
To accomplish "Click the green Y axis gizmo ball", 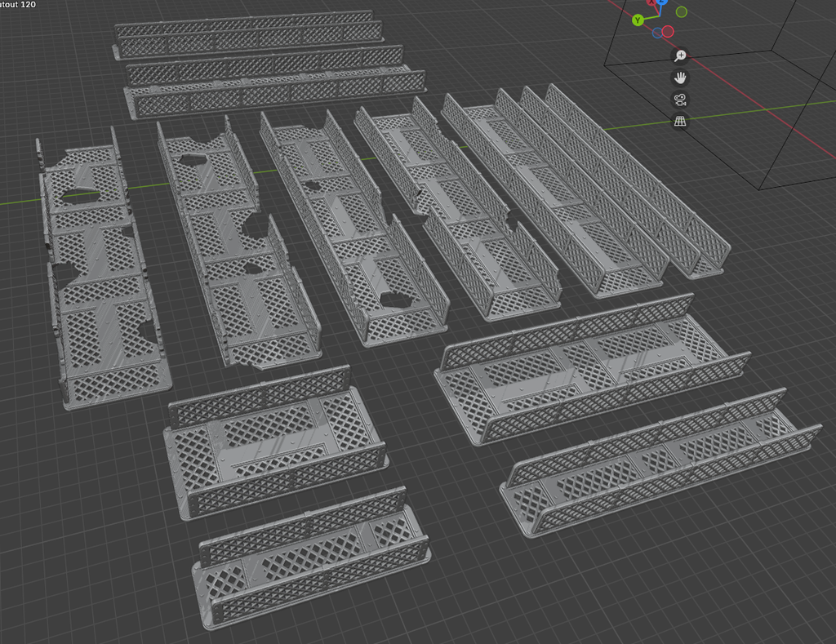I will 637,20.
